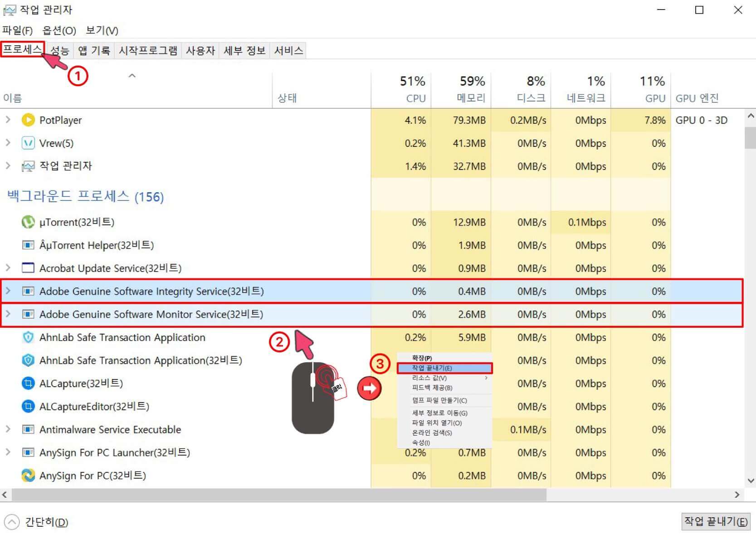The width and height of the screenshot is (756, 539).
Task: Choose 확장(P) in the context menu
Action: point(444,358)
